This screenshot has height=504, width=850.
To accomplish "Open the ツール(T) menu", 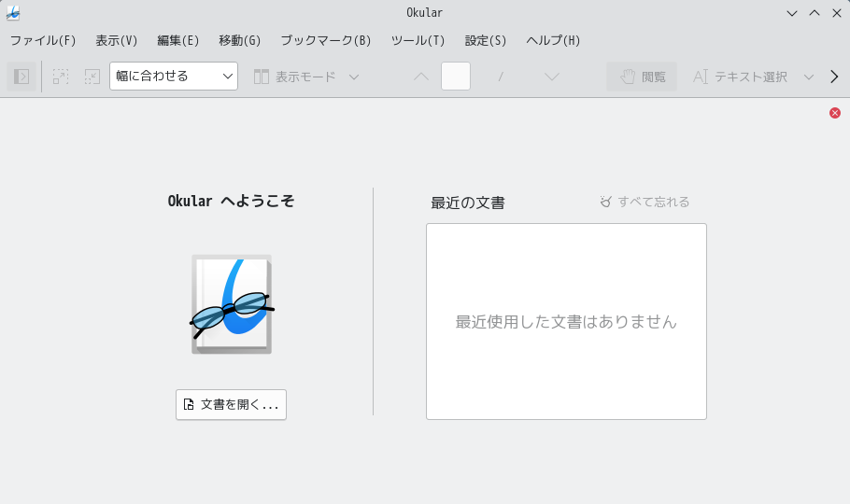I will click(x=418, y=41).
